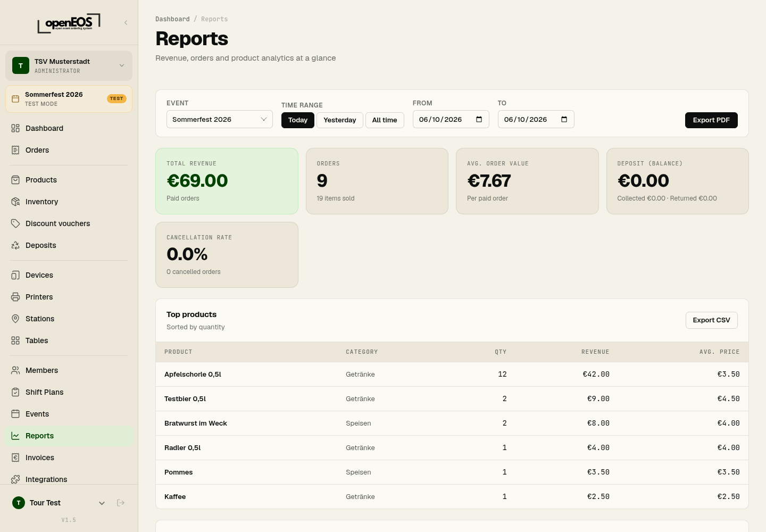Screen dimensions: 766x532
Task: Click the Cancellation Rate card
Action: [x=227, y=255]
